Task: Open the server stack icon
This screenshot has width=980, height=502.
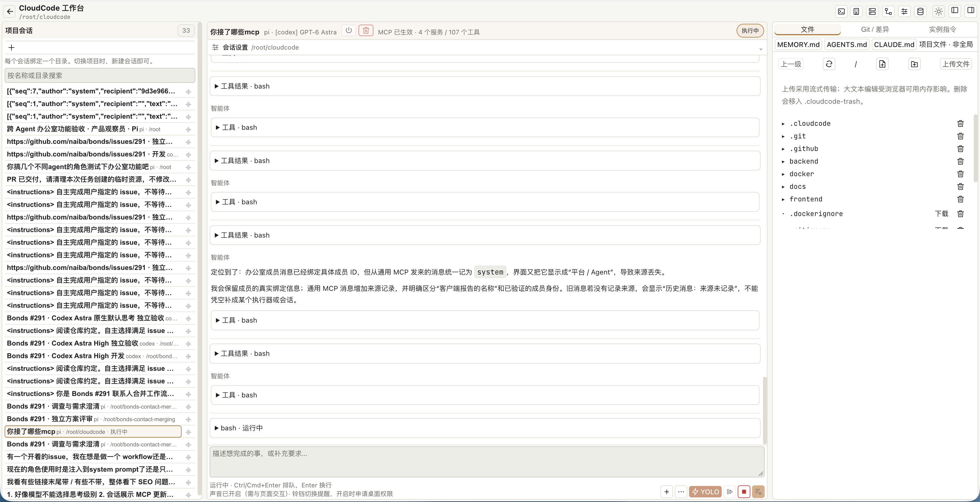Action: pyautogui.click(x=872, y=11)
